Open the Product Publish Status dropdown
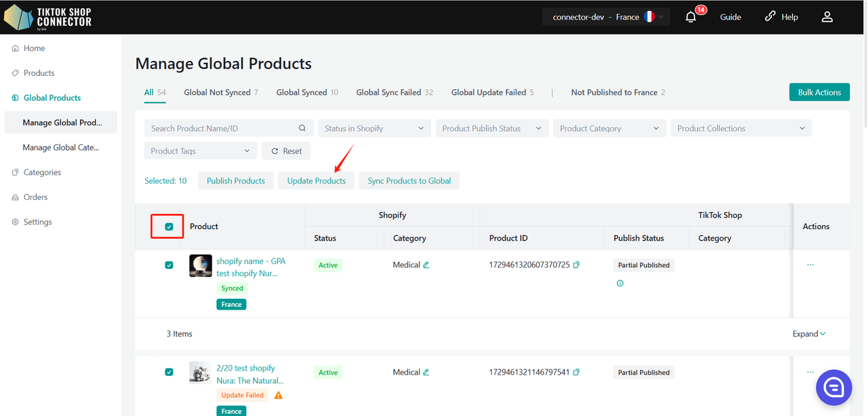 coord(492,128)
